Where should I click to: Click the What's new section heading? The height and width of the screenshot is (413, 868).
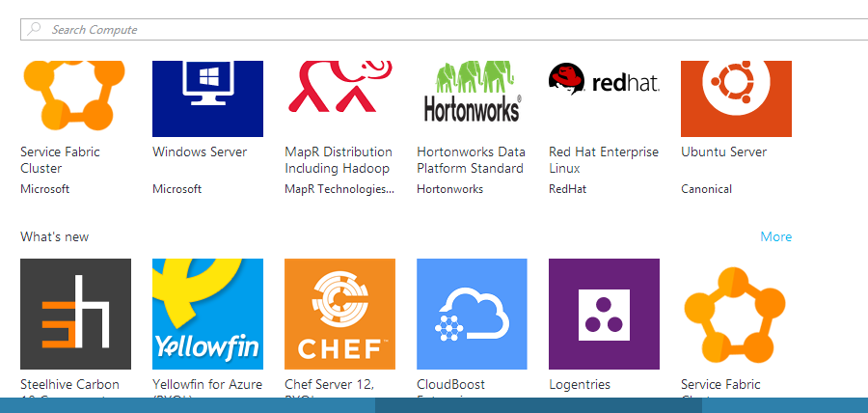pos(54,237)
